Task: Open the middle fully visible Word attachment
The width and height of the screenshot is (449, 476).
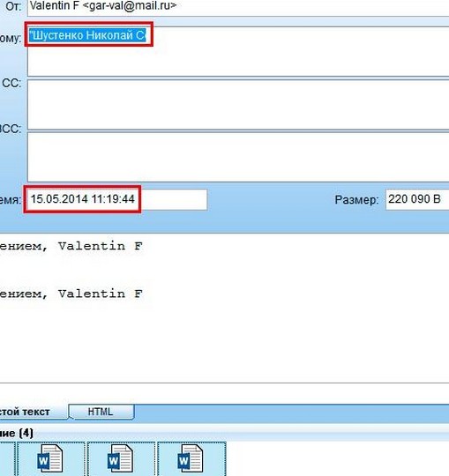Action: [x=121, y=459]
